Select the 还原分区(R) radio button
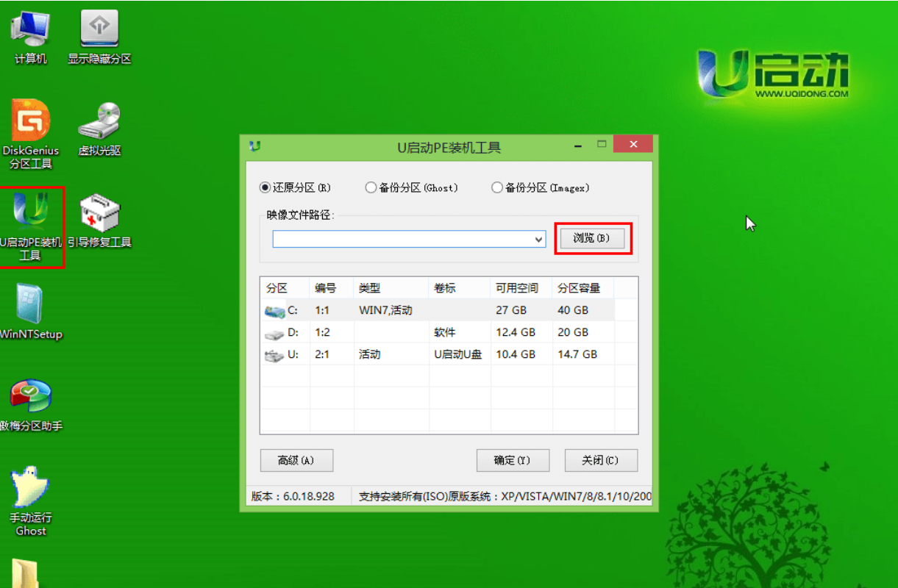Image resolution: width=898 pixels, height=588 pixels. (x=266, y=188)
